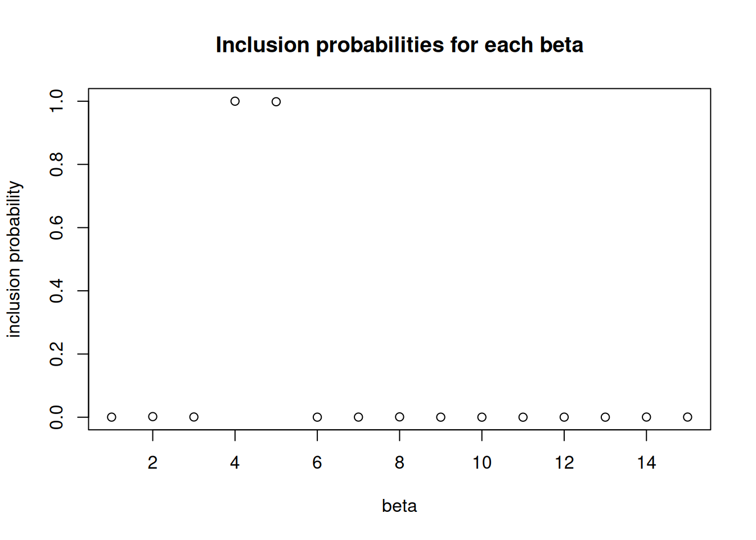The width and height of the screenshot is (756, 540).
Task: Click the x-axis tick label 14
Action: coord(646,463)
